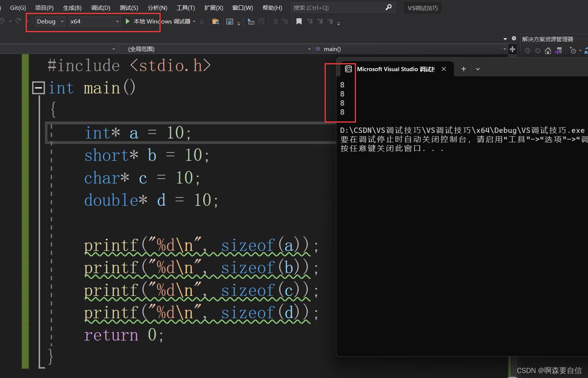Screen dimensions: 588x378
Task: Switch Solution Explorer views icon
Action: point(558,51)
